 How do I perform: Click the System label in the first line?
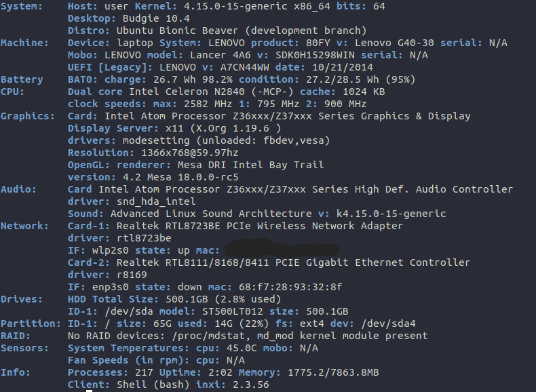click(x=22, y=6)
